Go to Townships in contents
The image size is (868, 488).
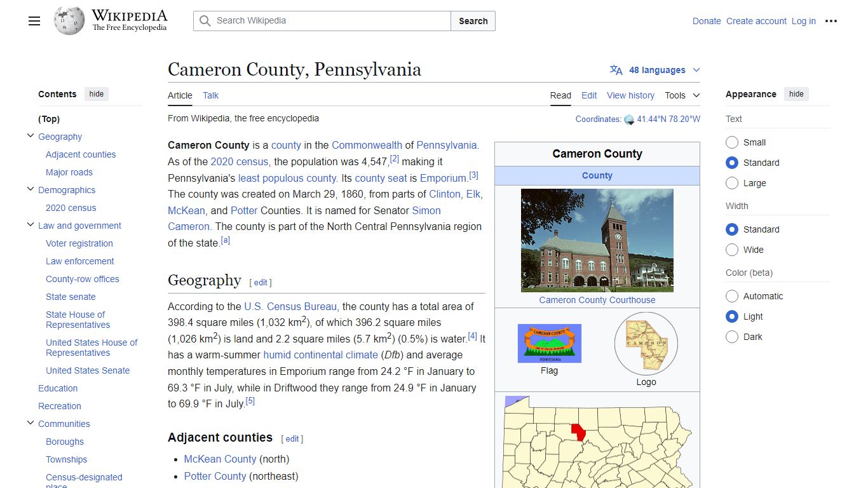point(67,459)
